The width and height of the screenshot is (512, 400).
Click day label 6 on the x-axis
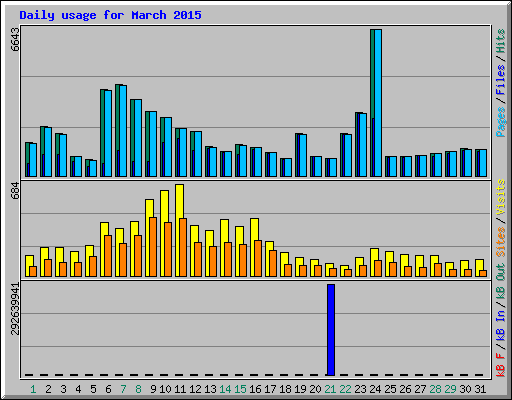tap(108, 389)
